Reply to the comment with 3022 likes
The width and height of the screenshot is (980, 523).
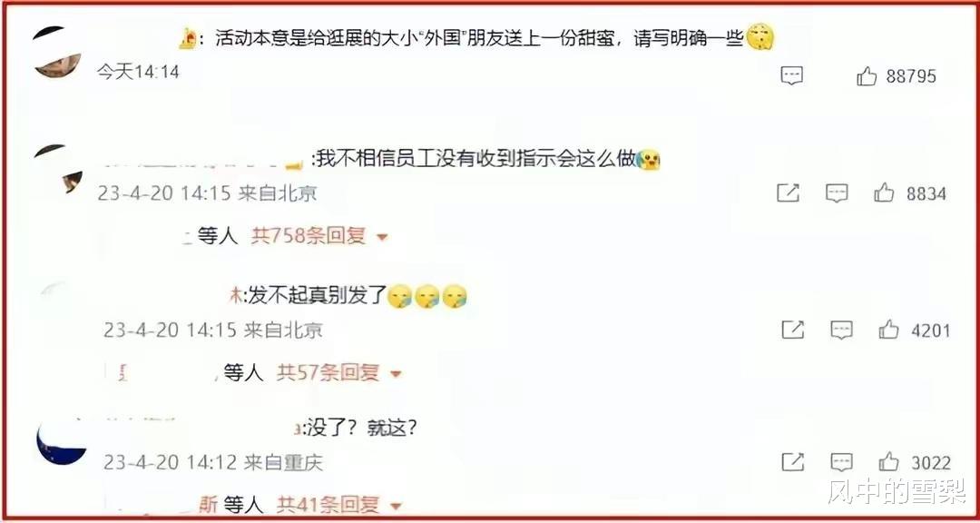click(841, 463)
